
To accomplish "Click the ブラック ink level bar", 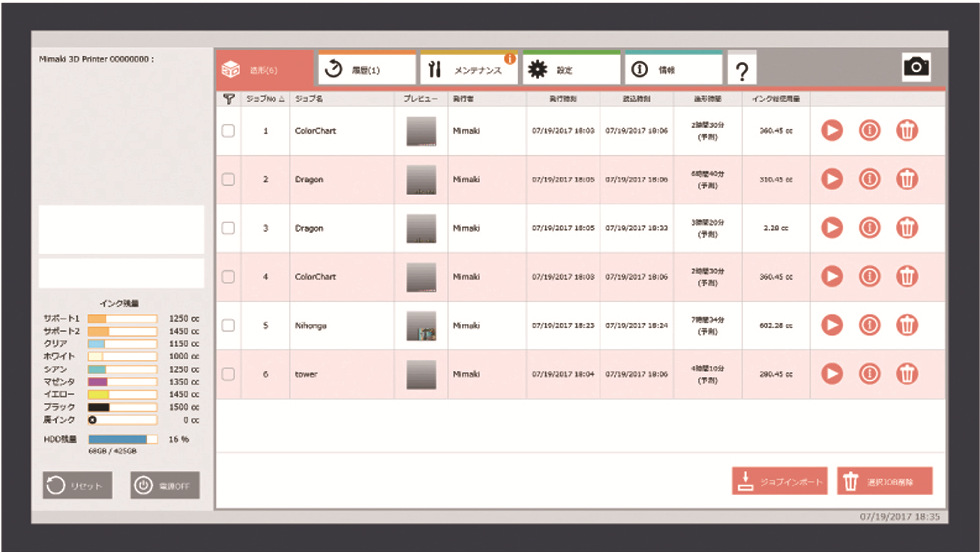I will [122, 407].
